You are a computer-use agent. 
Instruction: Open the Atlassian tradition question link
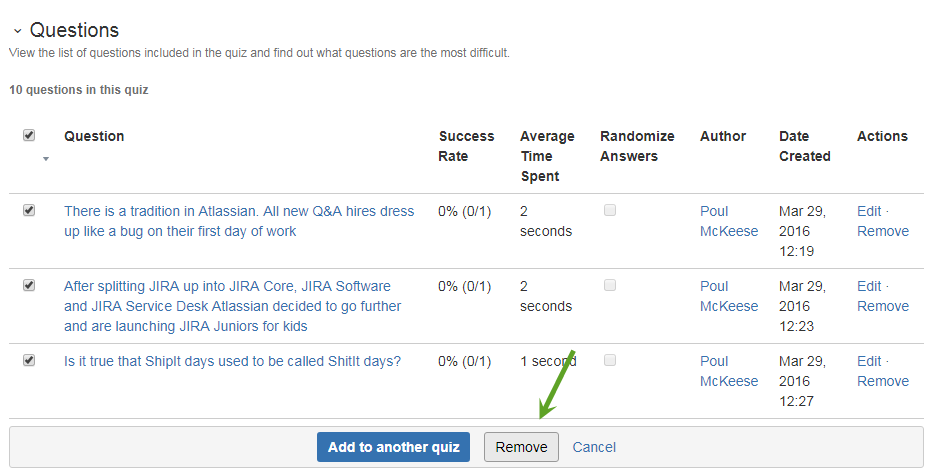pos(239,221)
